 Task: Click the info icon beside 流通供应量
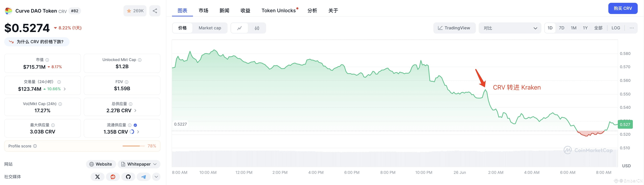(130, 125)
